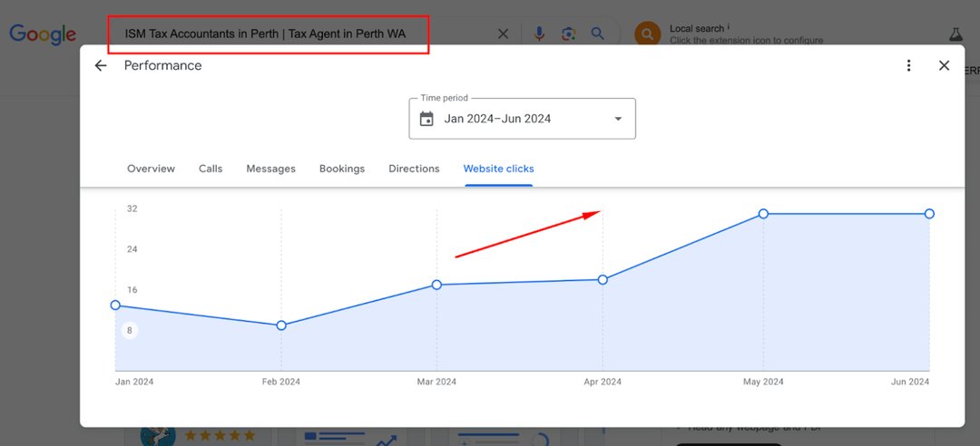Image resolution: width=980 pixels, height=446 pixels.
Task: Click the Performance dialog title
Action: click(x=163, y=65)
